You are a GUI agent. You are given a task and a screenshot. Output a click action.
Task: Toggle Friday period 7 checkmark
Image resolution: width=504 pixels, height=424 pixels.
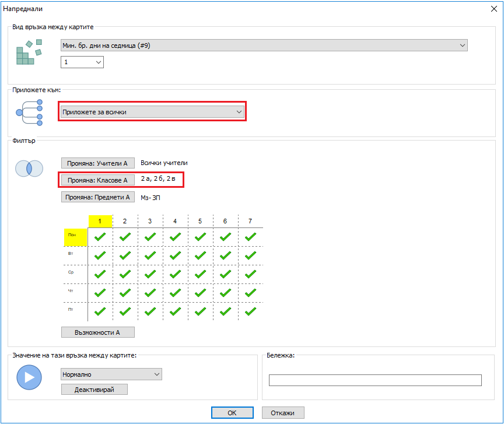pos(250,311)
